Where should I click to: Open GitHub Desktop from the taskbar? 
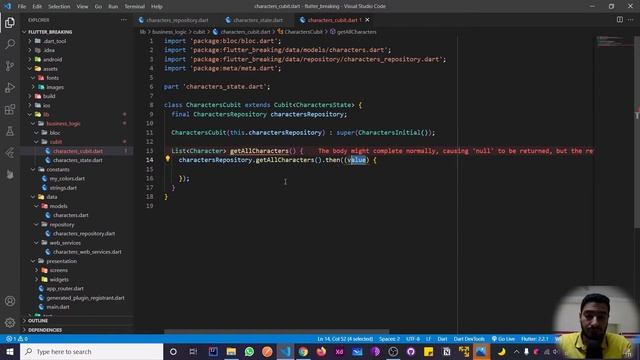411,351
